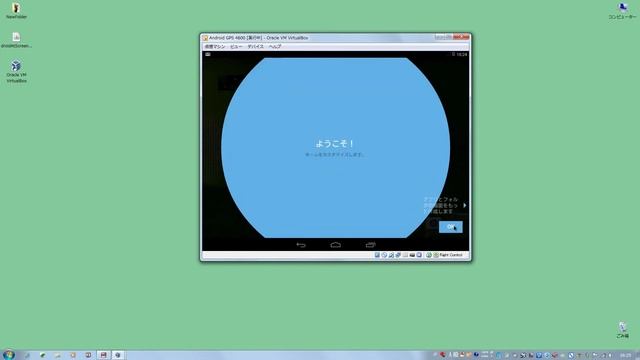Viewport: 640px width, 360px height.
Task: Open the ビュー menu in VirtualBox
Action: point(236,47)
